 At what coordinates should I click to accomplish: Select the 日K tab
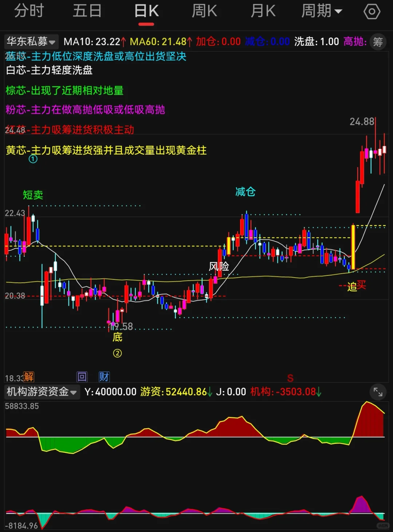click(x=146, y=11)
